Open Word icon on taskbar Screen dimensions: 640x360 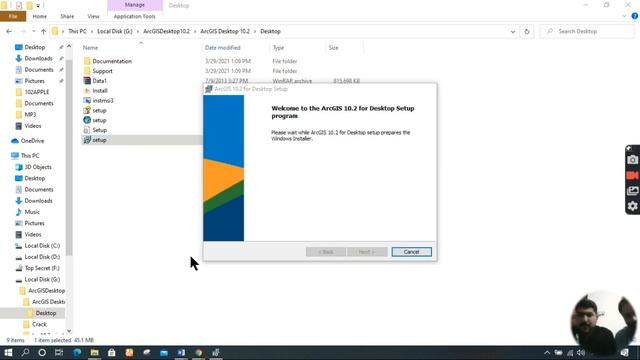181,352
